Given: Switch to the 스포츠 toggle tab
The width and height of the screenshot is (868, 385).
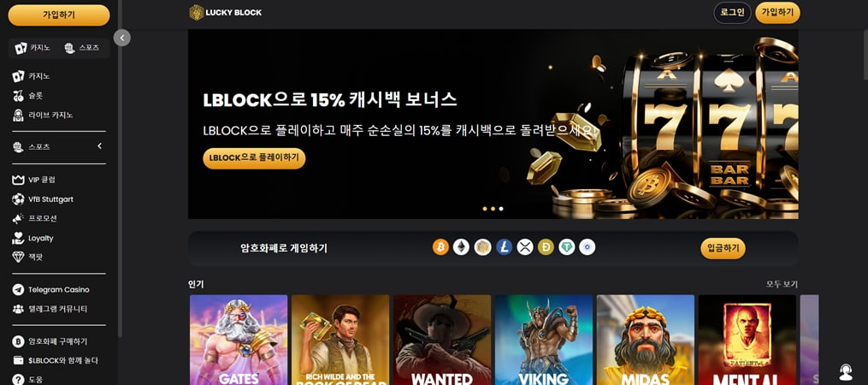Looking at the screenshot, I should (x=82, y=48).
